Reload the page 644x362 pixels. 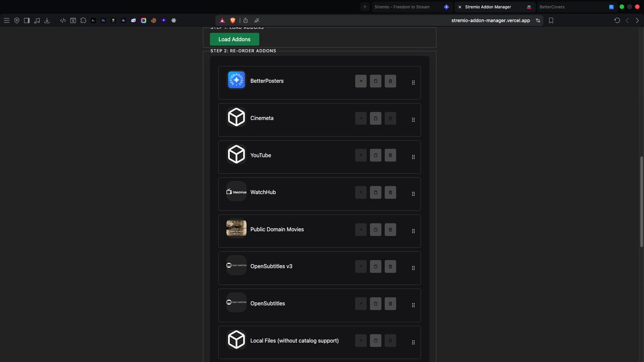(x=617, y=20)
